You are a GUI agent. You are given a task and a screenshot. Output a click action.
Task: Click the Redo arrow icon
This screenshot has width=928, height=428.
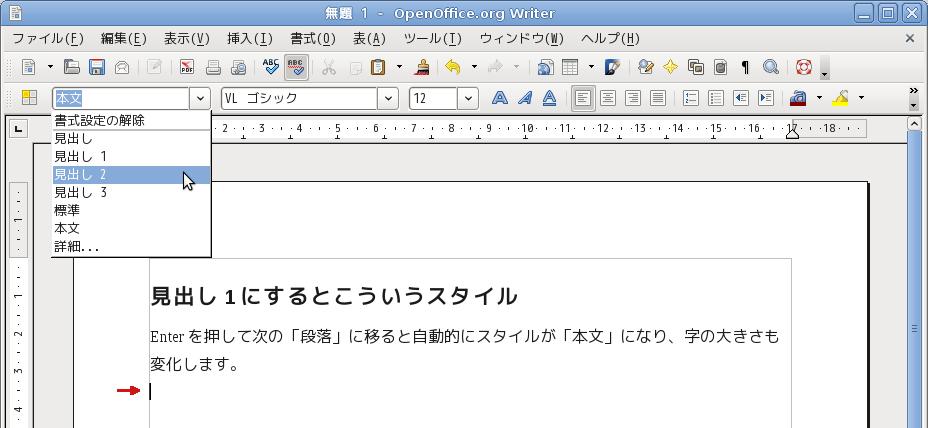494,67
